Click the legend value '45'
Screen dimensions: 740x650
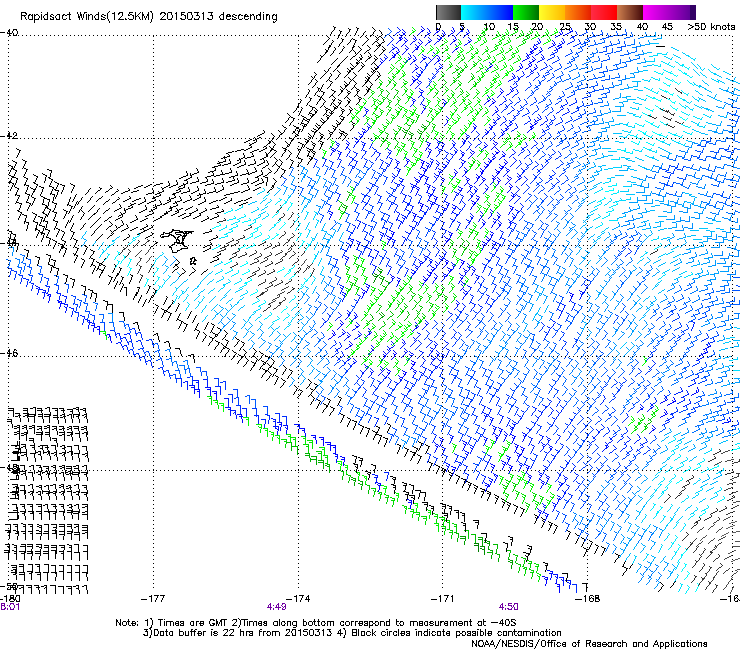point(667,27)
